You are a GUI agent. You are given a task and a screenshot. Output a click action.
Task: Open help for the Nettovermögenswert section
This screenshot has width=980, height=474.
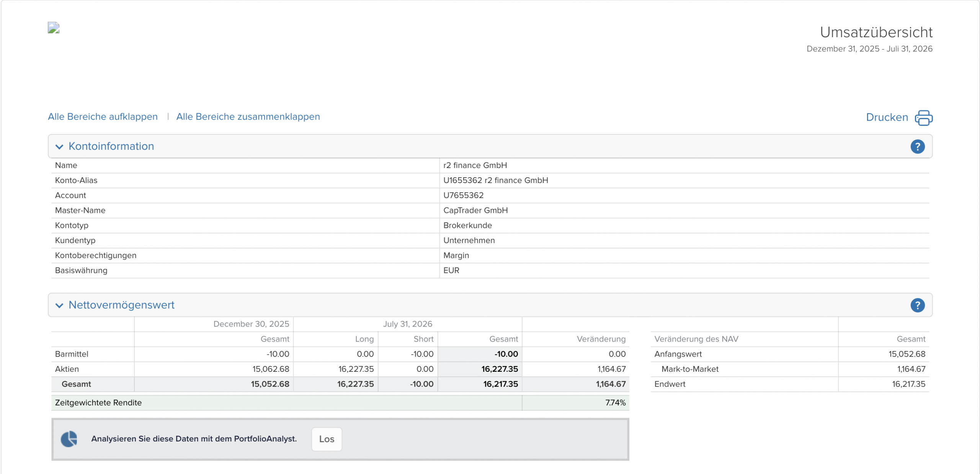(917, 305)
